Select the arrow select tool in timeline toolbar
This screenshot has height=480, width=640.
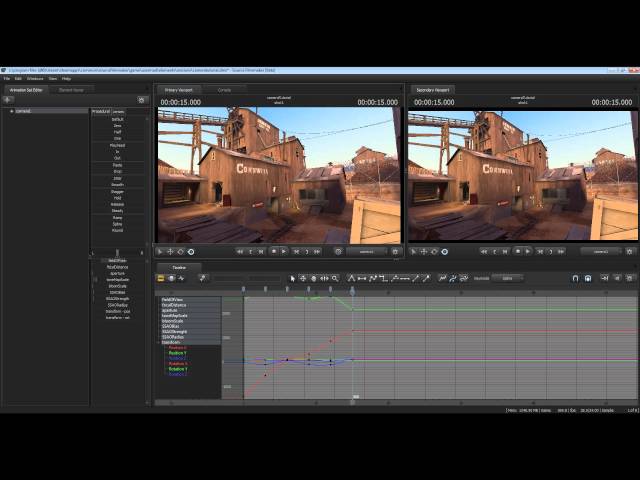pyautogui.click(x=292, y=278)
